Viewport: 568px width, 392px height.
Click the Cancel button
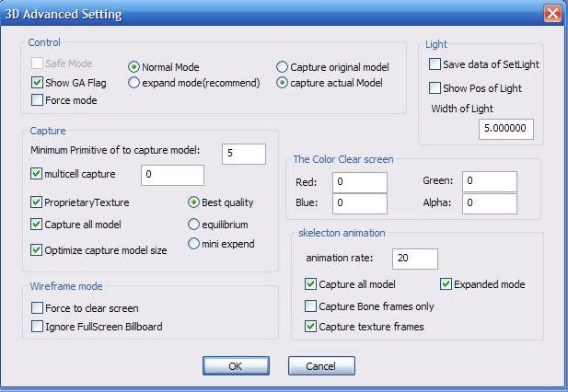click(321, 365)
